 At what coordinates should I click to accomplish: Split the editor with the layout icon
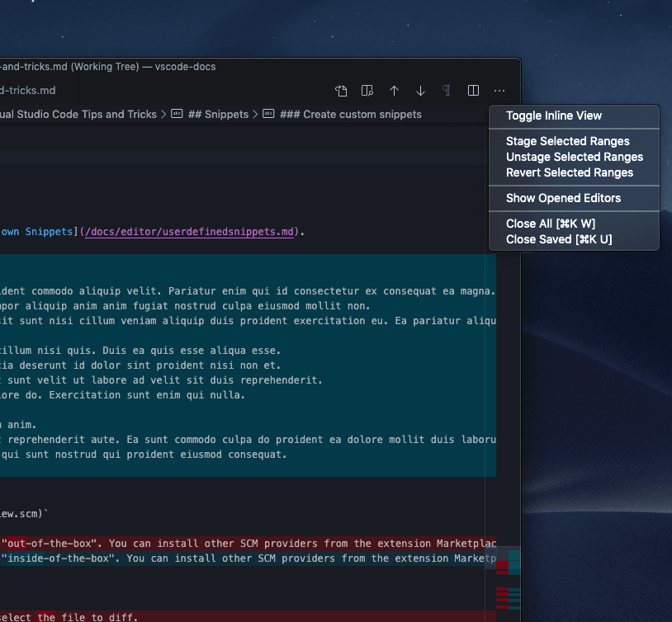click(x=473, y=91)
